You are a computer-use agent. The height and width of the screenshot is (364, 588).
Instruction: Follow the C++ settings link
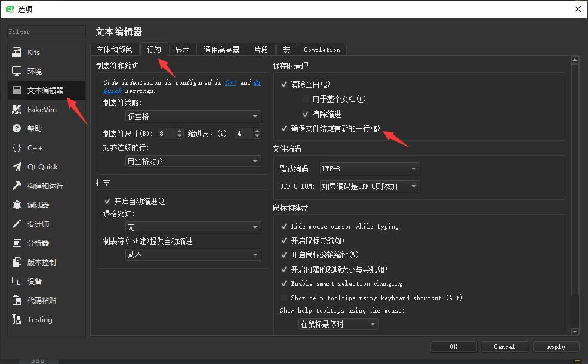pos(230,82)
